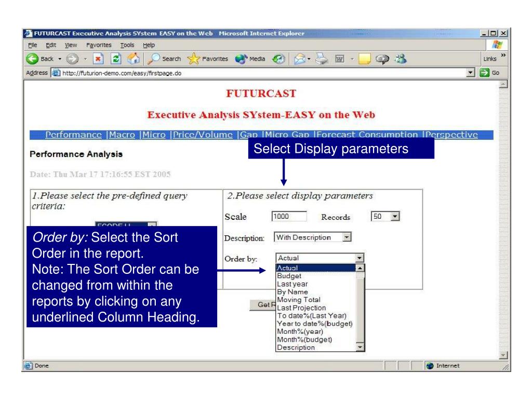
Task: Open the View menu
Action: pyautogui.click(x=71, y=45)
